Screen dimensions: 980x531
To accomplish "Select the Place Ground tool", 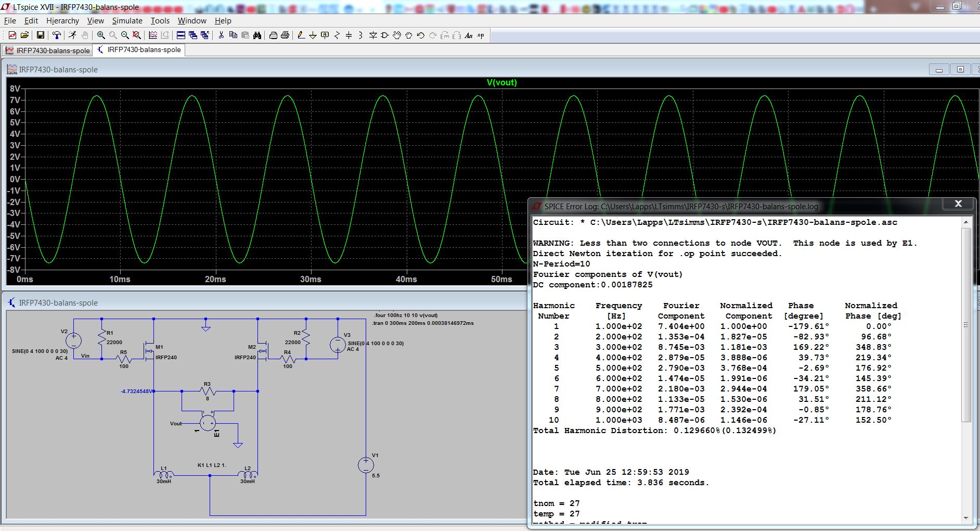I will click(x=313, y=35).
